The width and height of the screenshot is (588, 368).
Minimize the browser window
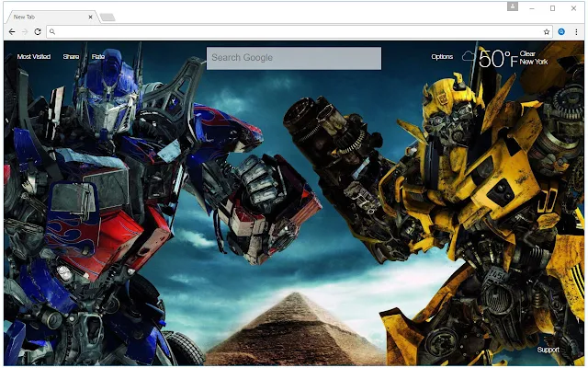click(532, 8)
